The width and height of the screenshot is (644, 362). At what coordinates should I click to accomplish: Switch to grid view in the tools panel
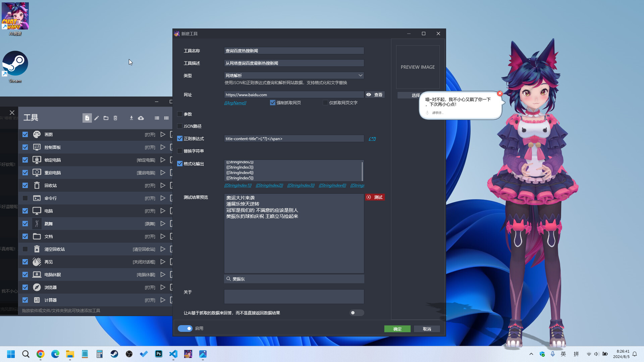point(166,118)
